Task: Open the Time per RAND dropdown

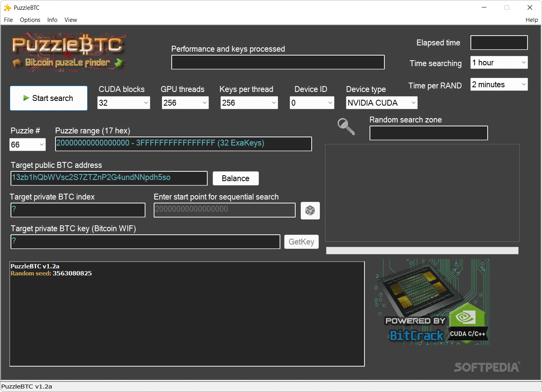Action: (499, 85)
